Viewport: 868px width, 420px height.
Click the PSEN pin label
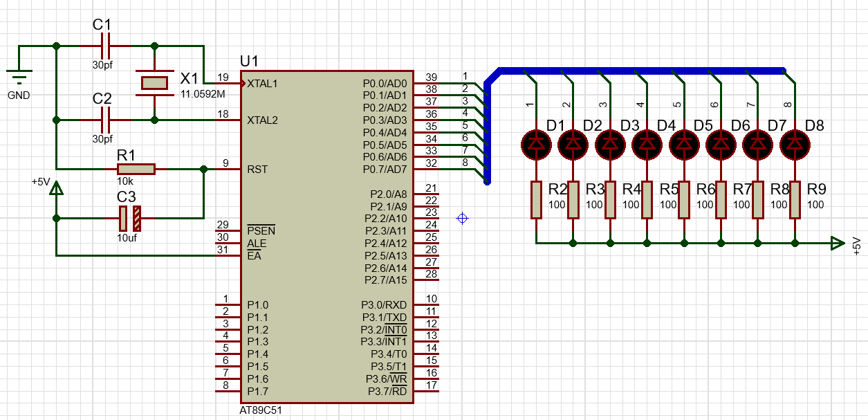pyautogui.click(x=261, y=230)
